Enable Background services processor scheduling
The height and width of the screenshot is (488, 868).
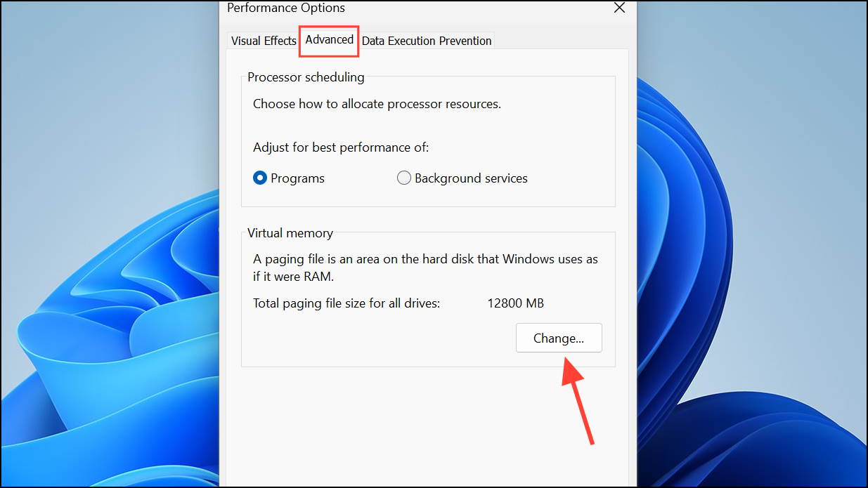pyautogui.click(x=404, y=178)
